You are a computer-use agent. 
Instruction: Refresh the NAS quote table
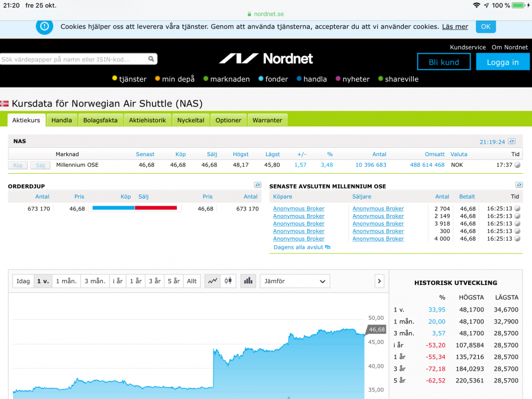[512, 142]
